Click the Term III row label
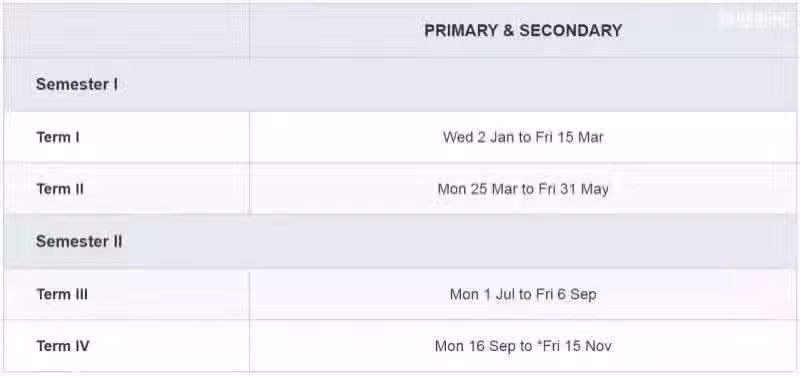Viewport: 800px width, 376px height. (62, 294)
